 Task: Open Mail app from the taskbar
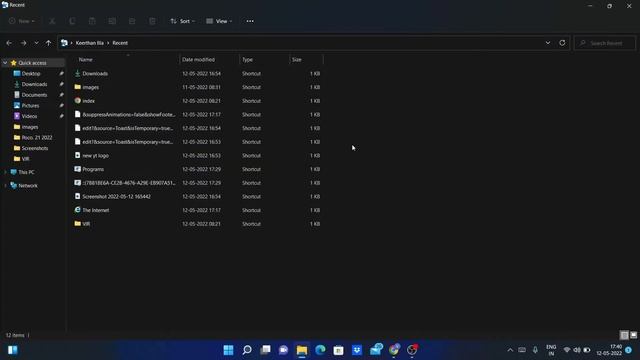coord(376,350)
